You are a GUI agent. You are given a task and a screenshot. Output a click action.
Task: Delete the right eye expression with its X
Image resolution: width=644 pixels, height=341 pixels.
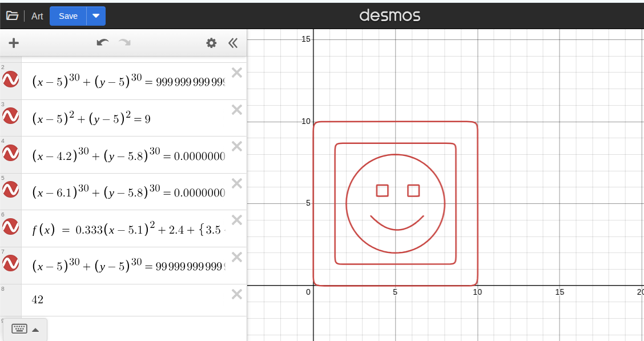236,183
